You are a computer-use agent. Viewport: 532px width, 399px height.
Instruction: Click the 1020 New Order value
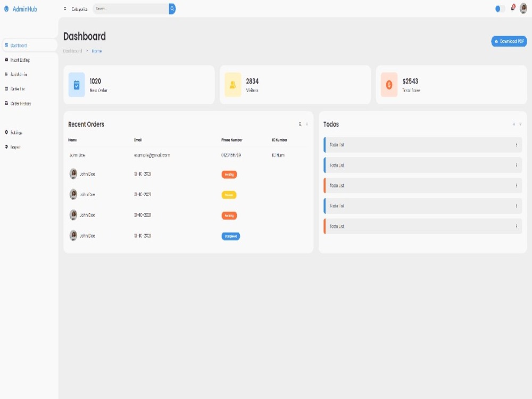pyautogui.click(x=95, y=81)
